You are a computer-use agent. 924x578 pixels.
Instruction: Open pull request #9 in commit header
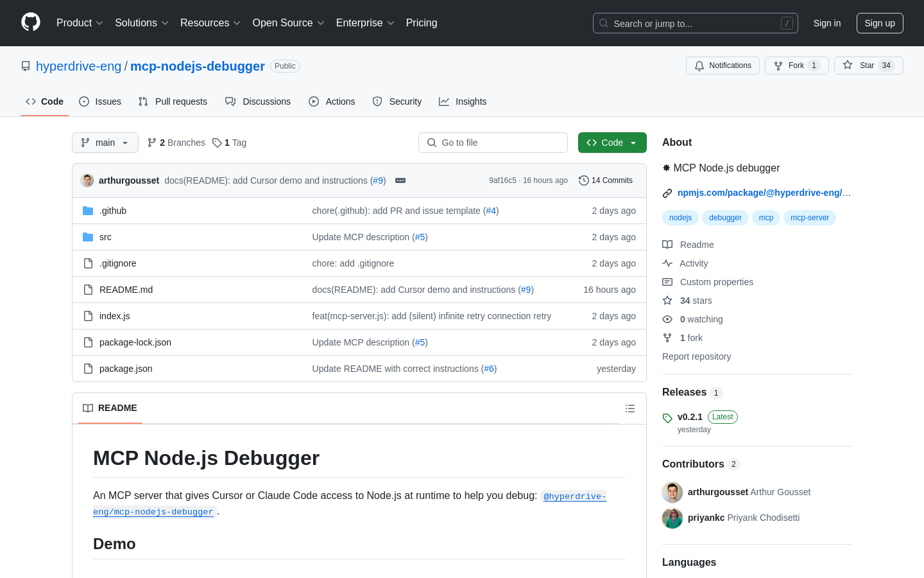tap(378, 180)
